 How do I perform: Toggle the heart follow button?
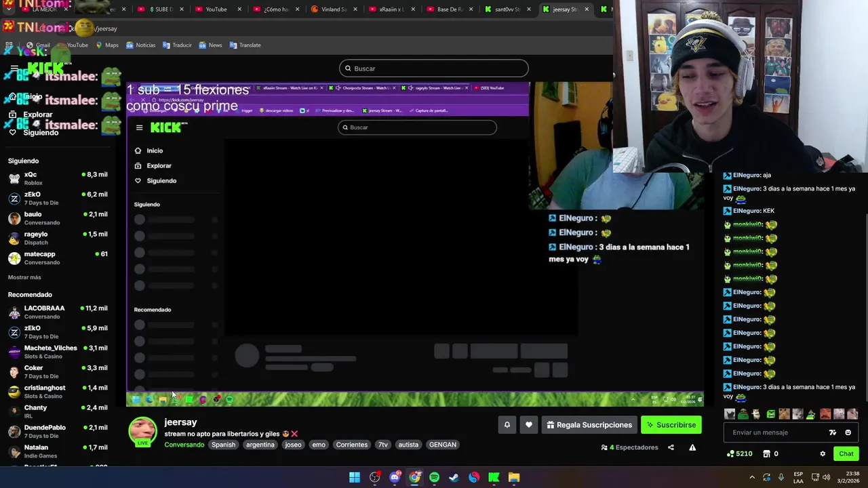point(529,425)
